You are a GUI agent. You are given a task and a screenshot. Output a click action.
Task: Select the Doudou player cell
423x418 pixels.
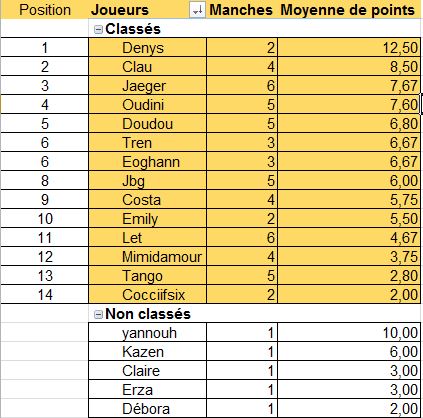(147, 123)
